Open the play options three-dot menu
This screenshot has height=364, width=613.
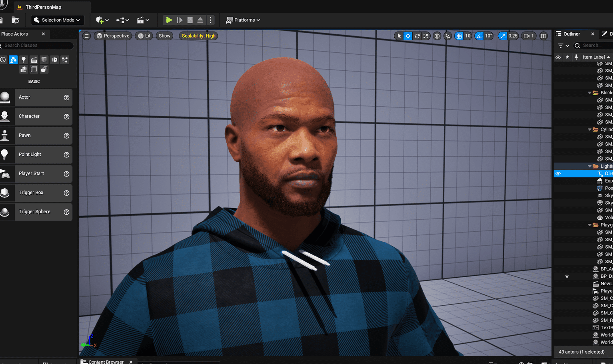[x=210, y=20]
